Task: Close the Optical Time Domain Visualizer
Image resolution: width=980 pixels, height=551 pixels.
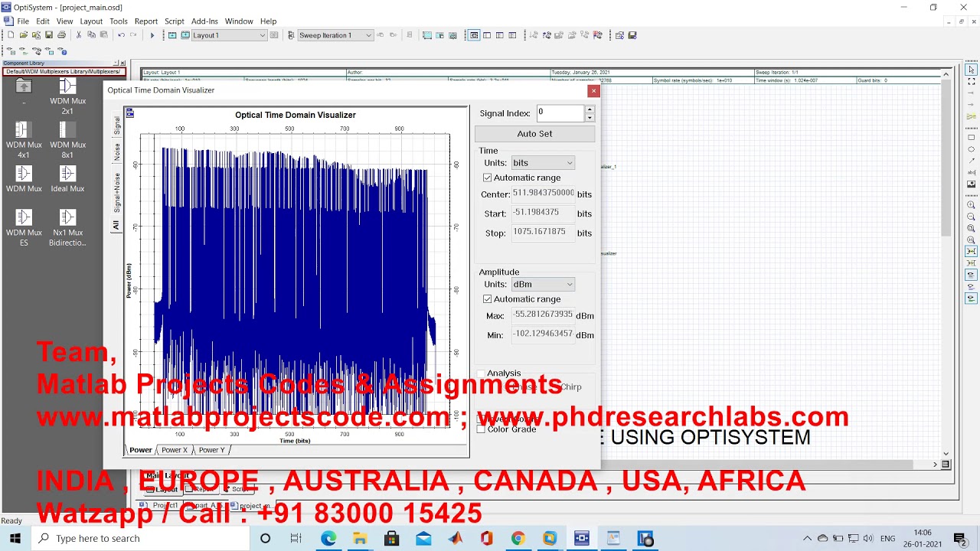Action: tap(593, 91)
